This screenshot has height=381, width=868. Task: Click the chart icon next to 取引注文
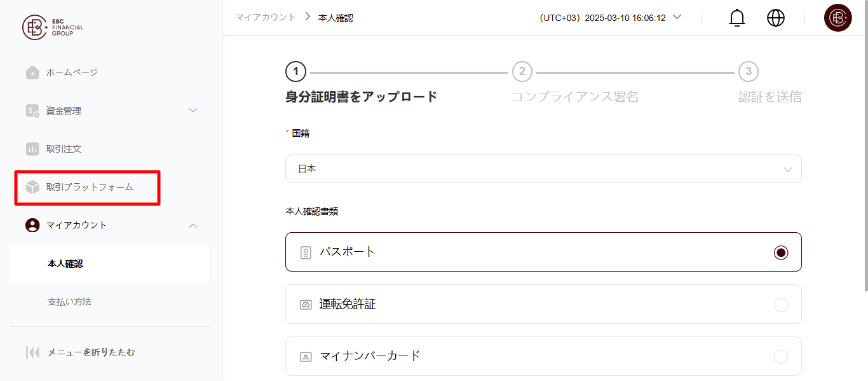tap(32, 149)
